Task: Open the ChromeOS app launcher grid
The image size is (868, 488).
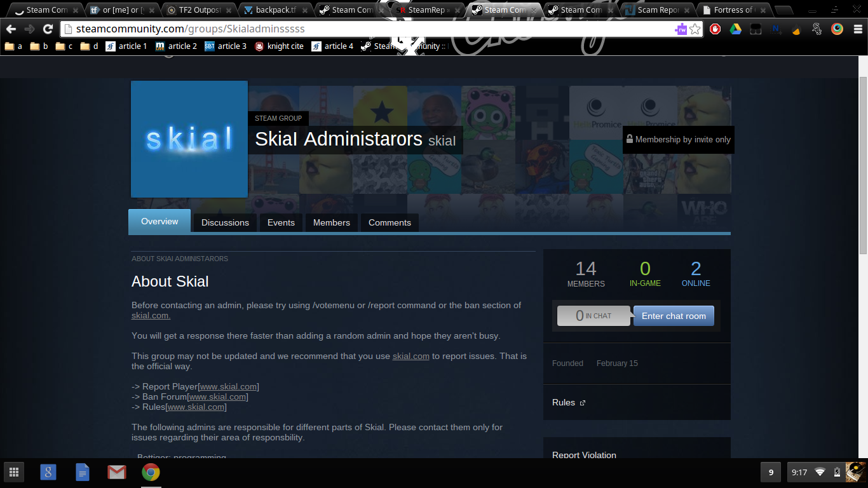Action: pyautogui.click(x=14, y=472)
